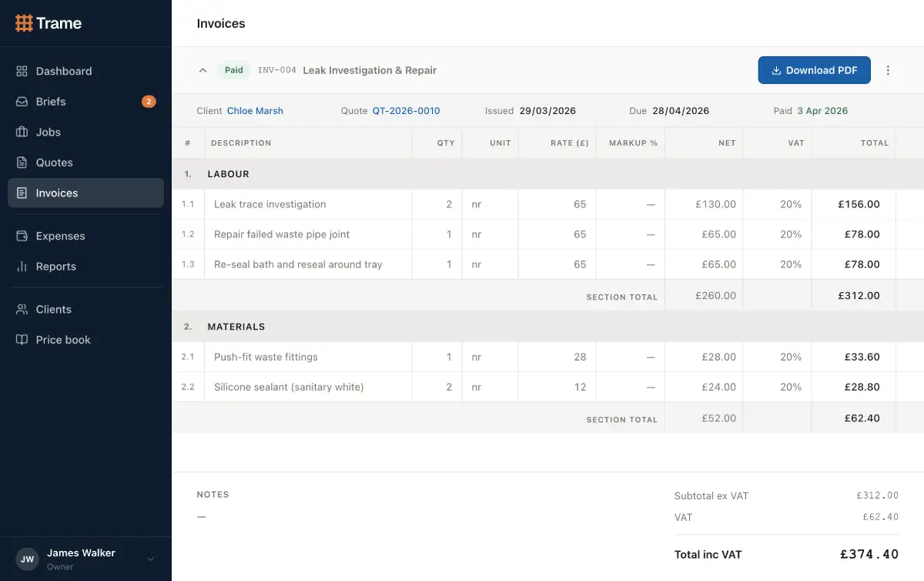Image resolution: width=924 pixels, height=581 pixels.
Task: Click the Clients people icon
Action: point(22,309)
